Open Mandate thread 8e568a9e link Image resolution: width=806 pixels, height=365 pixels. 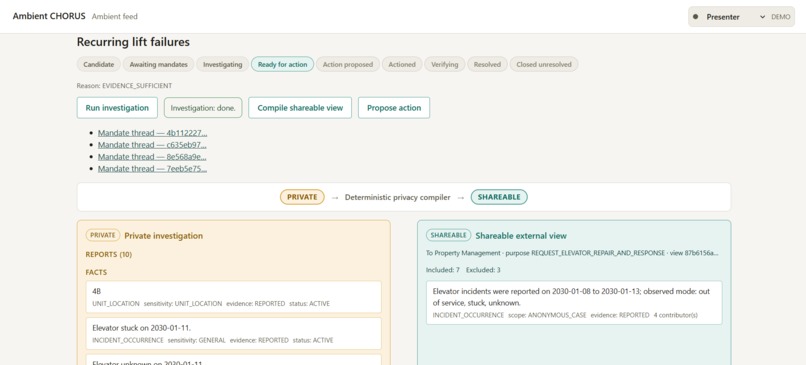coord(153,157)
